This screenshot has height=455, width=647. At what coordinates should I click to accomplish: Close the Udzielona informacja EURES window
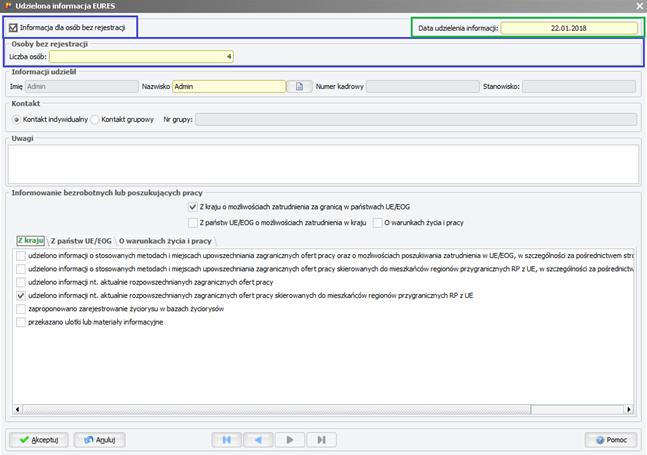[x=640, y=6]
